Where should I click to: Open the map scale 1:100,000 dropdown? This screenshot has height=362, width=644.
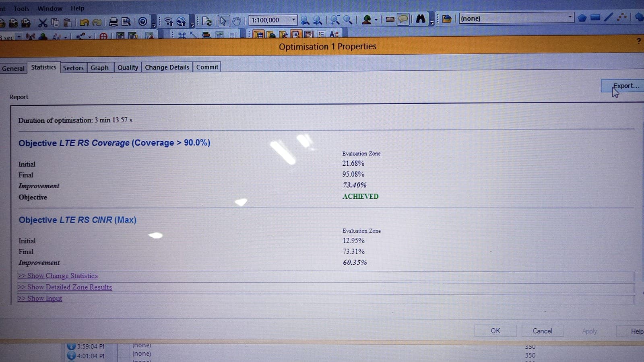pos(293,20)
